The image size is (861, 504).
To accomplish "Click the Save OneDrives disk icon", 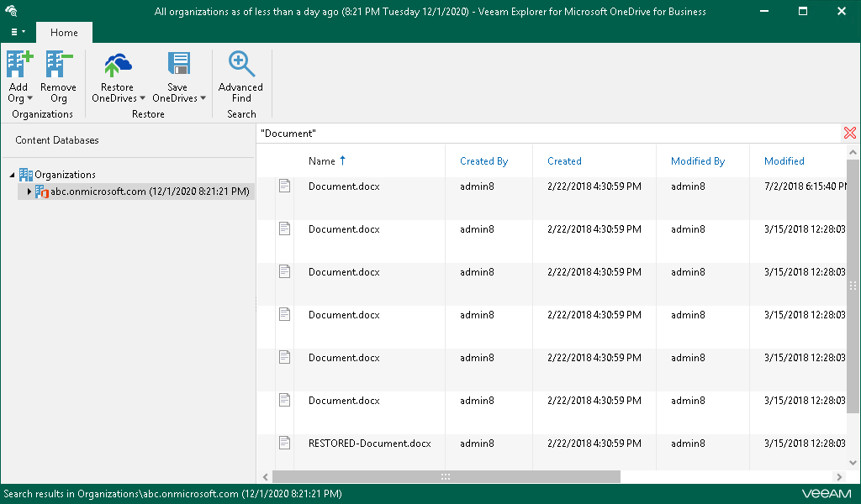I will tap(178, 64).
